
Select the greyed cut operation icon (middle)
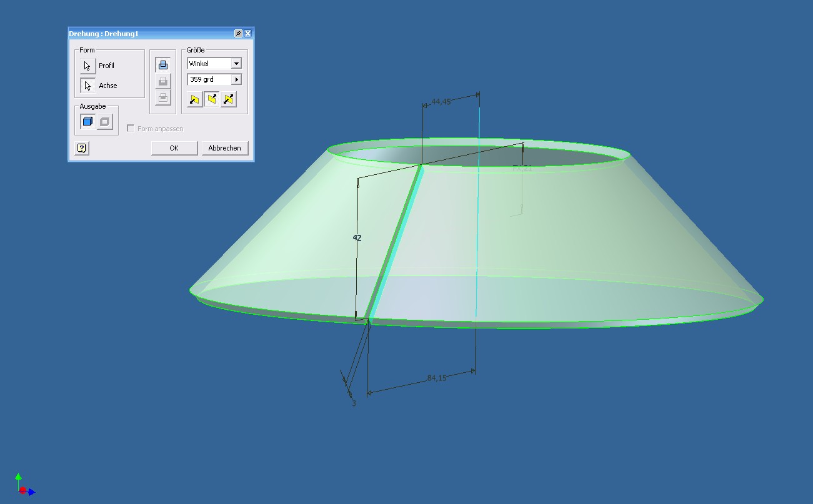pos(163,81)
